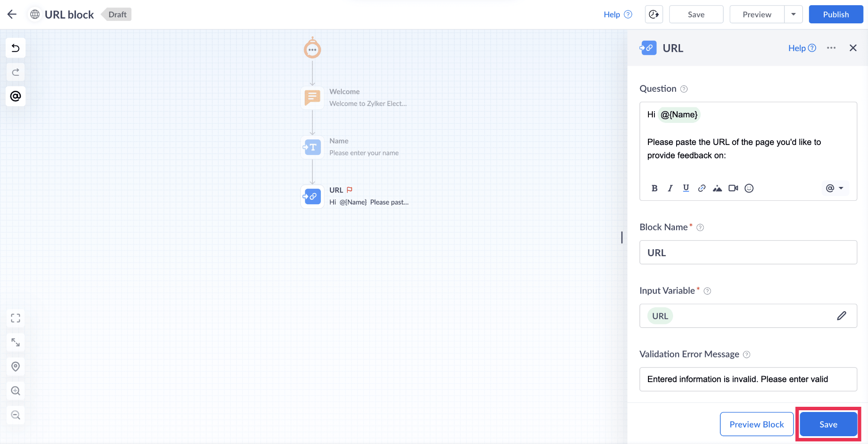Zoom out with the magnifier minus icon
Screen dimensions: 868x444
[x=16, y=415]
